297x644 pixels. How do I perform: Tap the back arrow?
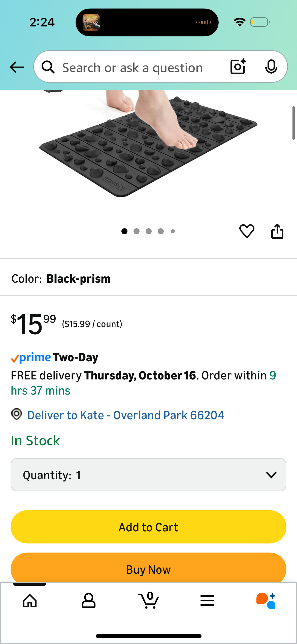point(17,67)
